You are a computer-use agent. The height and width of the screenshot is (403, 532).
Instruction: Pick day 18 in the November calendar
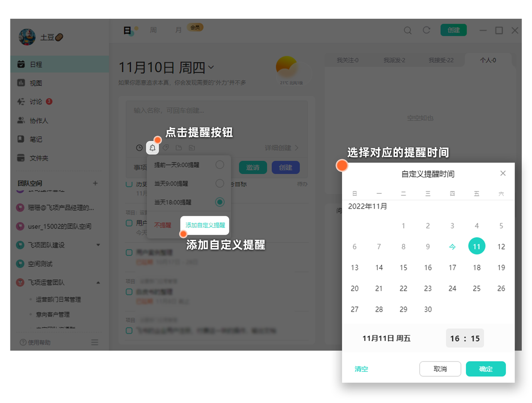(x=476, y=267)
